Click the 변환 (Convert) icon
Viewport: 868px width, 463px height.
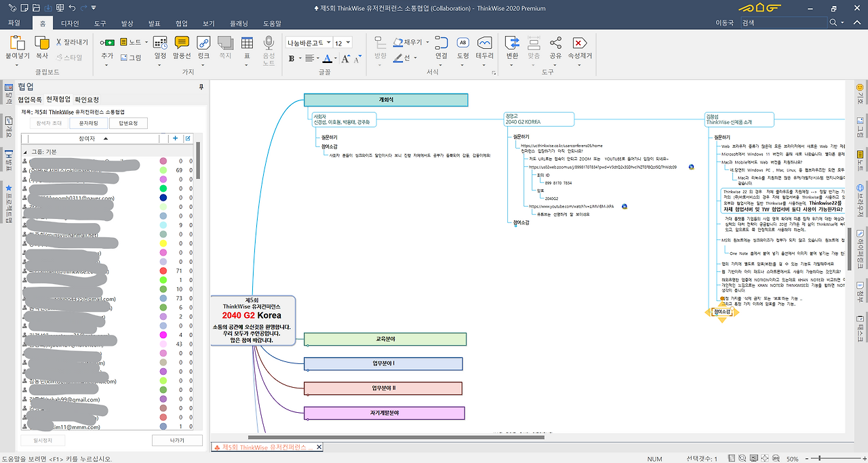(x=512, y=43)
